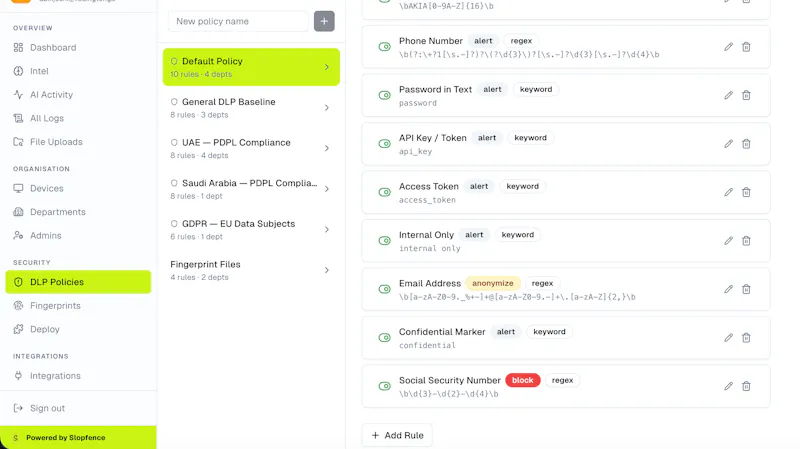
Task: Click the regex tag on Phone Number
Action: [x=521, y=41]
